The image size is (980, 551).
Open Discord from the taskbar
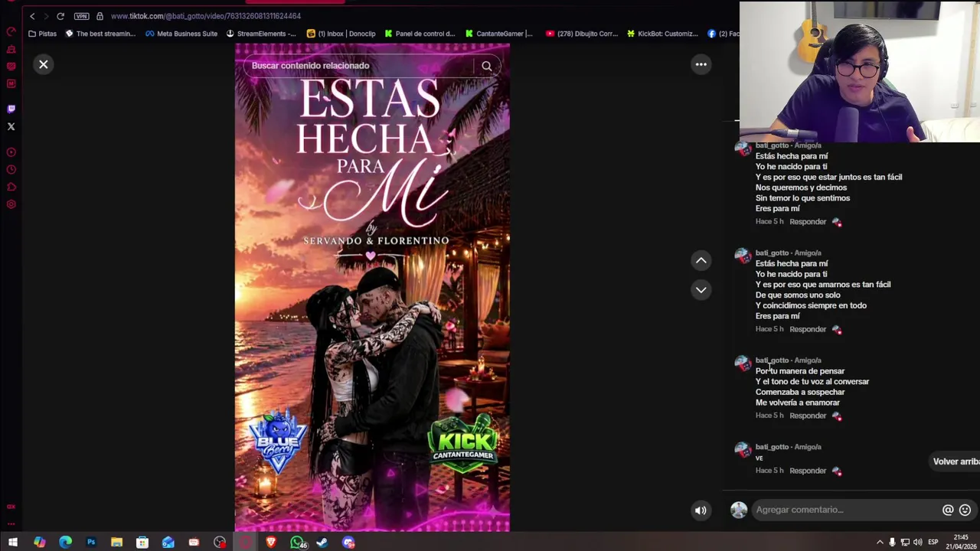[x=348, y=543]
